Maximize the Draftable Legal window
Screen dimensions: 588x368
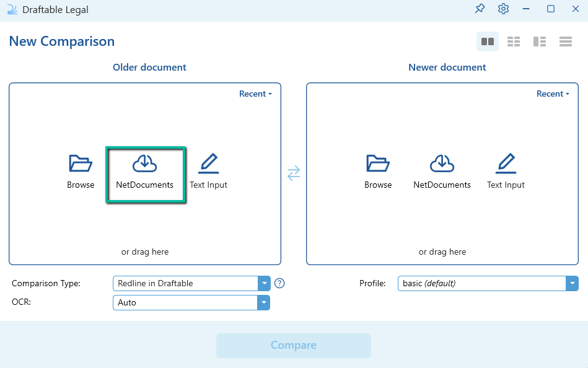coord(550,9)
